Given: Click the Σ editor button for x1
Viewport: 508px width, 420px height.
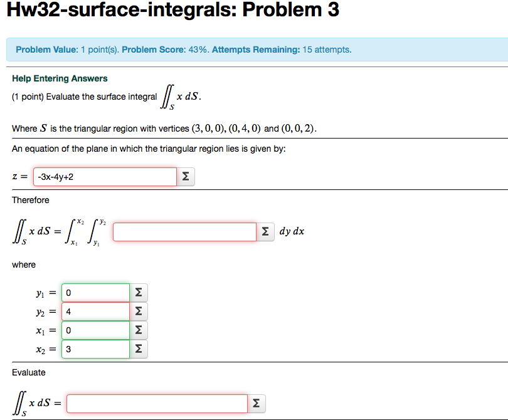Looking at the screenshot, I should [x=137, y=330].
